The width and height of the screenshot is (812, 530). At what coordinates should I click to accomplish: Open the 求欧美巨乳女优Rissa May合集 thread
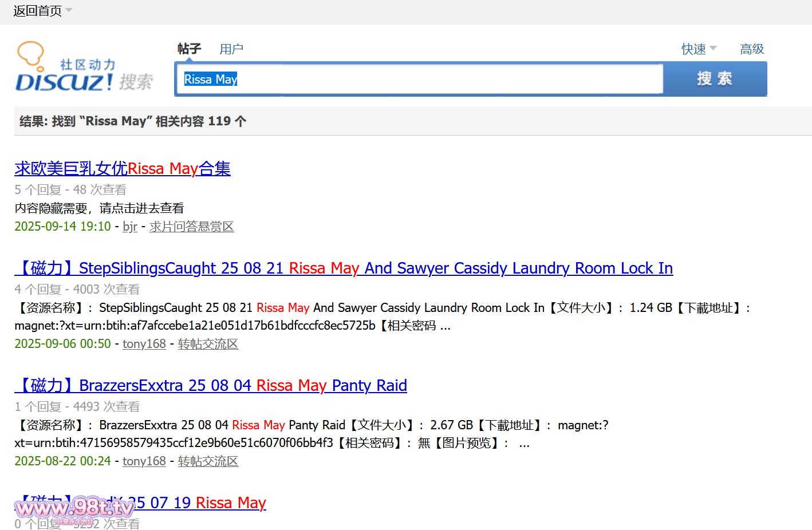point(123,168)
